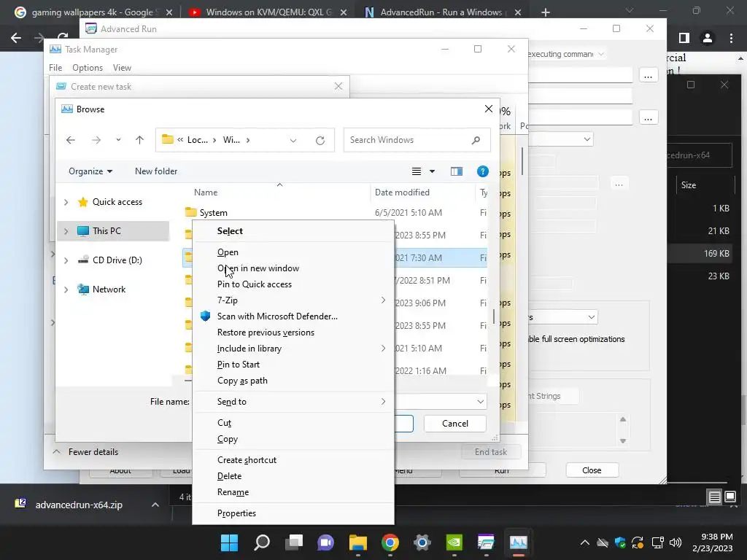Expand This PC tree node
This screenshot has width=747, height=560.
pyautogui.click(x=66, y=231)
